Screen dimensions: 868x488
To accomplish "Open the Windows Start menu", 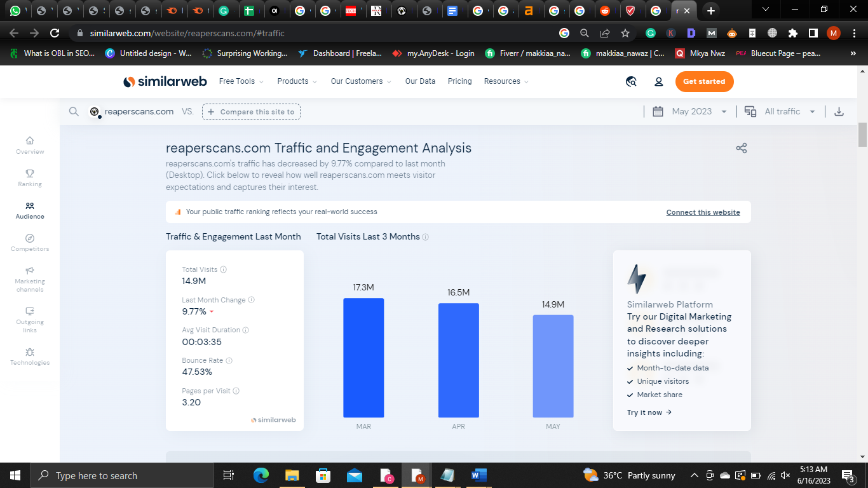I will pos(15,475).
